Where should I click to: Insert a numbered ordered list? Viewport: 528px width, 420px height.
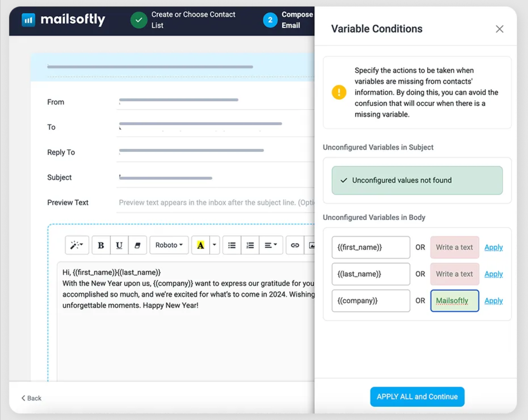[250, 245]
